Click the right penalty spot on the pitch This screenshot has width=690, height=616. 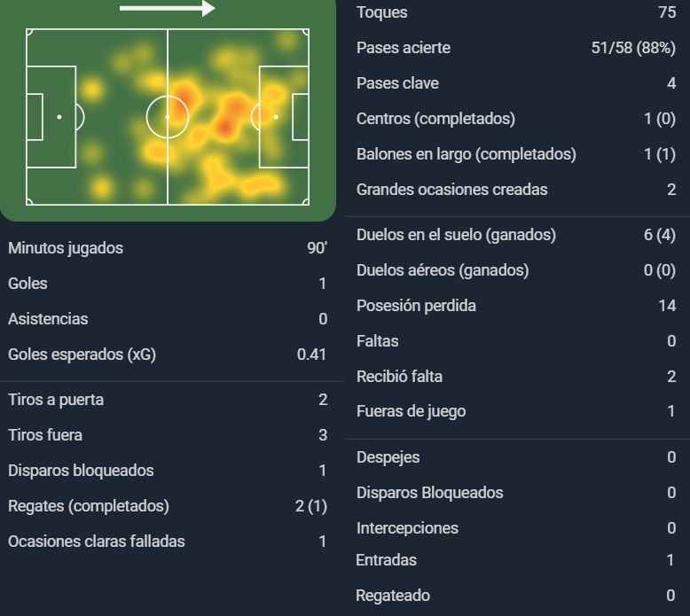pyautogui.click(x=276, y=117)
